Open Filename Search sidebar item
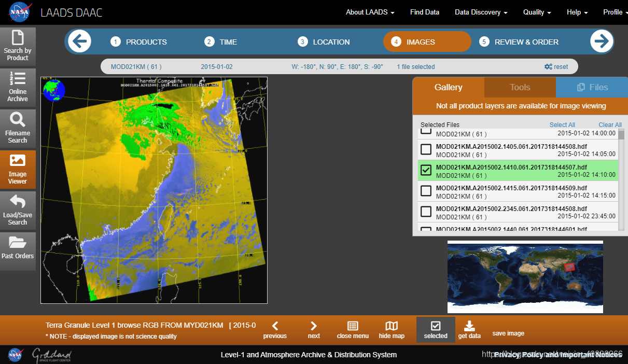628x364 pixels. [18, 128]
